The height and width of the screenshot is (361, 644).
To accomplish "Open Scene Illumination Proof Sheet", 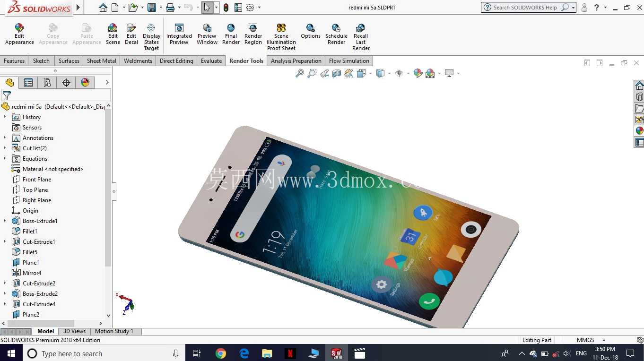I will tap(281, 37).
